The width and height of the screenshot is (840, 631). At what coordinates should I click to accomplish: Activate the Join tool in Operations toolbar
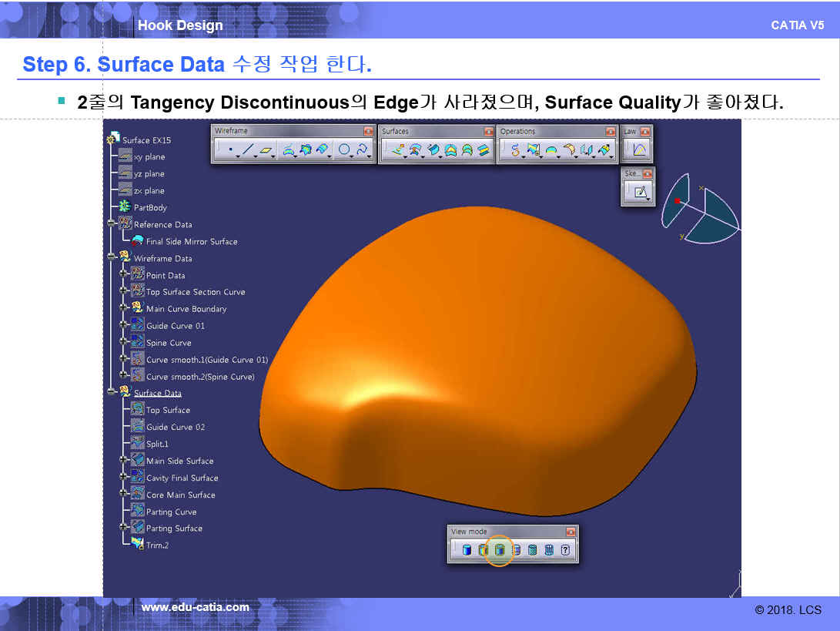[515, 150]
